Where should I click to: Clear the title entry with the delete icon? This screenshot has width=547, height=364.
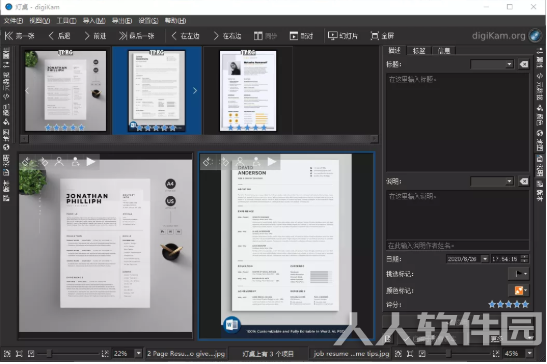tap(523, 64)
